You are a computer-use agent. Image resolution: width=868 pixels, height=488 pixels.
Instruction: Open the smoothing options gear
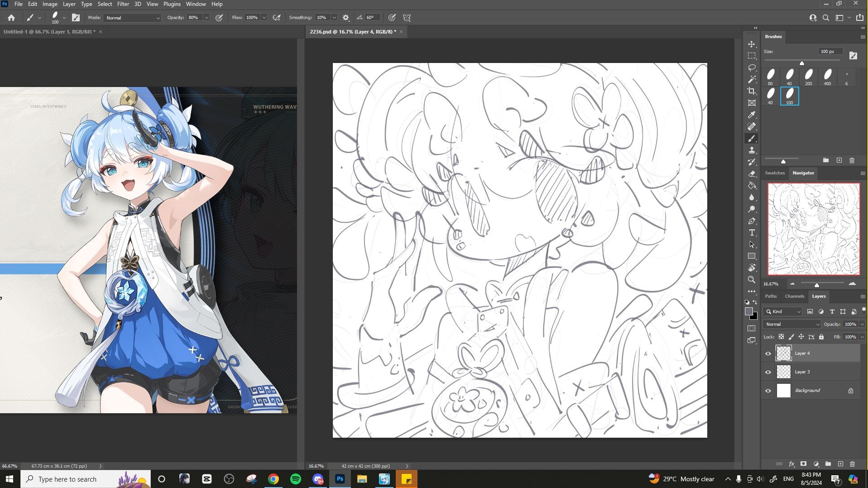coord(346,18)
